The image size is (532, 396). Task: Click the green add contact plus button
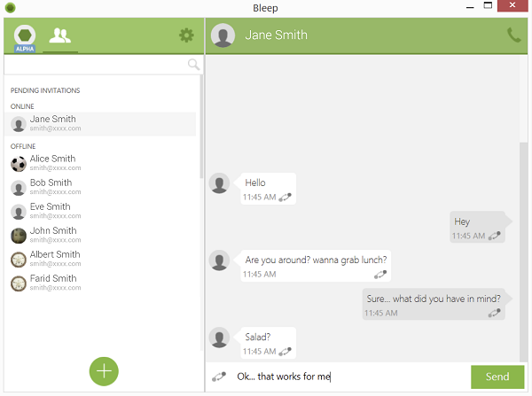click(104, 370)
